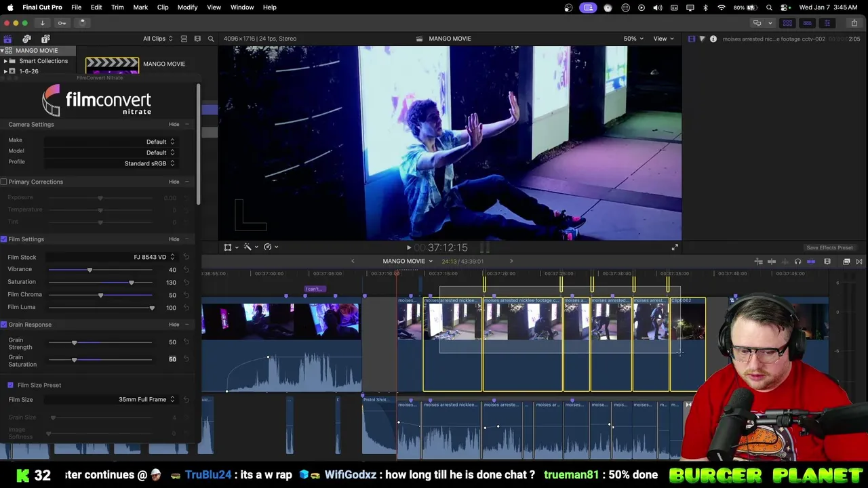Disable the Grain Response checkbox
The image size is (868, 488).
[4, 325]
